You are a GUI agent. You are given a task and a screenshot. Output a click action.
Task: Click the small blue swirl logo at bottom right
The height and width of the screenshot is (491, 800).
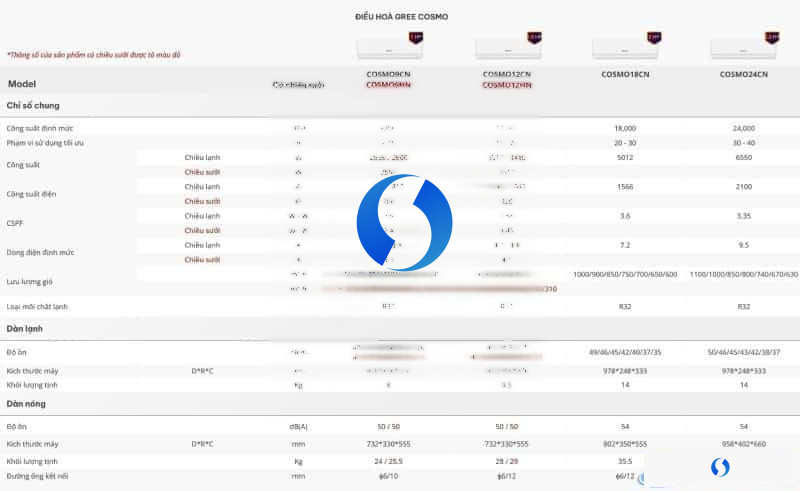pyautogui.click(x=720, y=467)
